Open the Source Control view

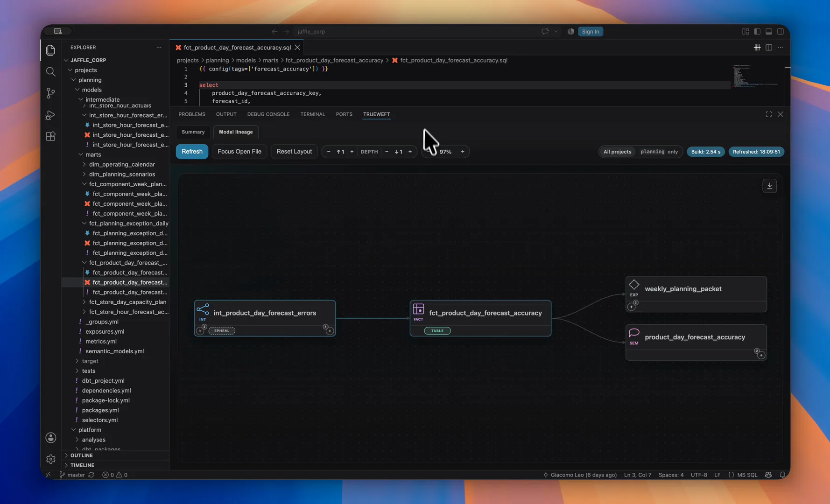[50, 93]
